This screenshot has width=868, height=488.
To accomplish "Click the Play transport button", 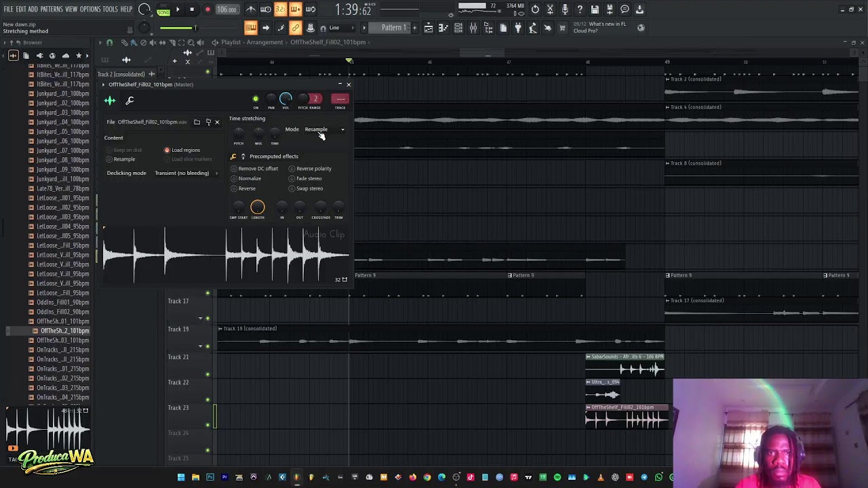I will point(178,9).
